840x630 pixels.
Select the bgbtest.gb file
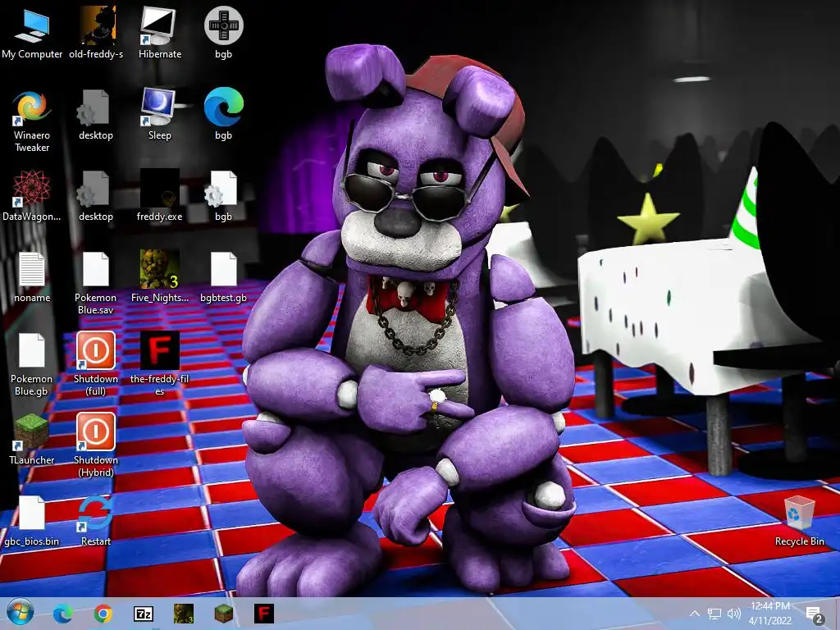tap(223, 277)
